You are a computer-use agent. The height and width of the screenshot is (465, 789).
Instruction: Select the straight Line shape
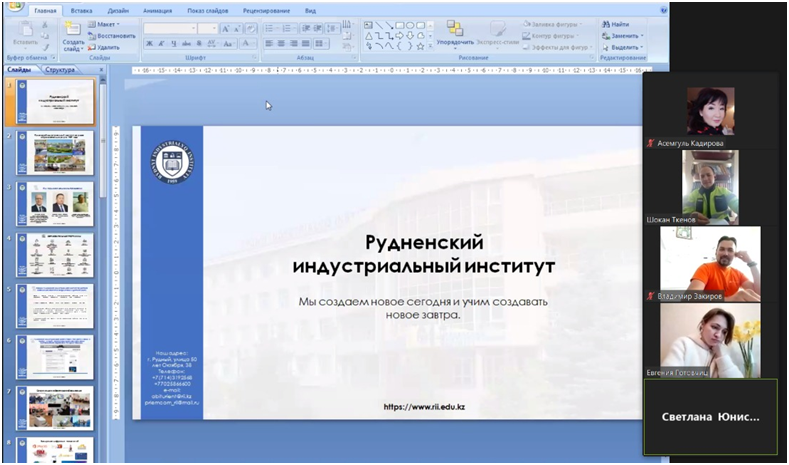(x=379, y=25)
